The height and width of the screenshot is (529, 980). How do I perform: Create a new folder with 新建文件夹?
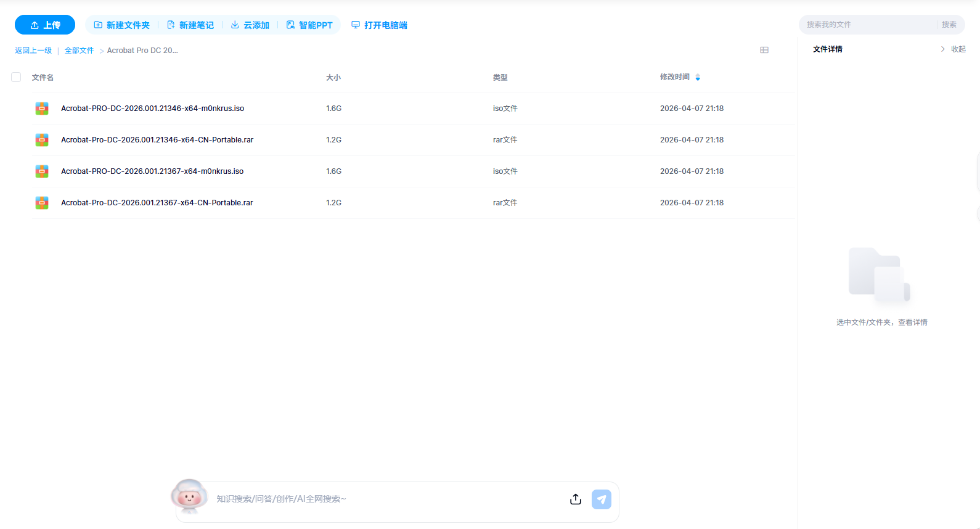[x=122, y=25]
